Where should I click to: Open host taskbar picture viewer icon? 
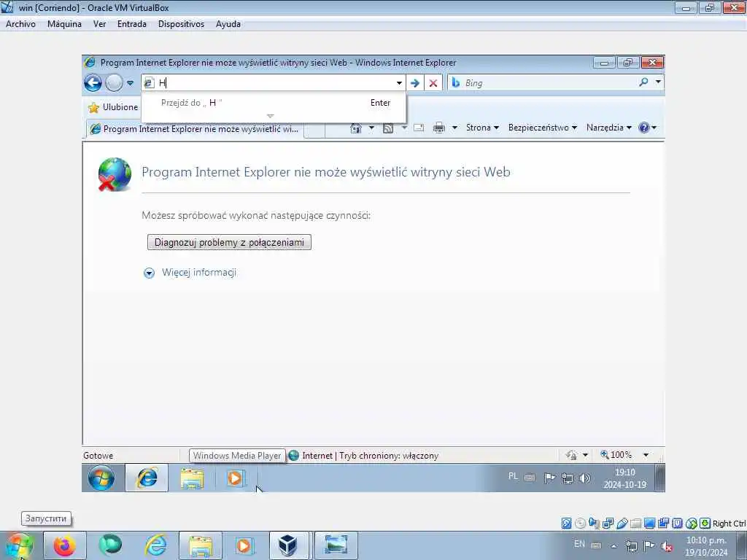tap(336, 545)
